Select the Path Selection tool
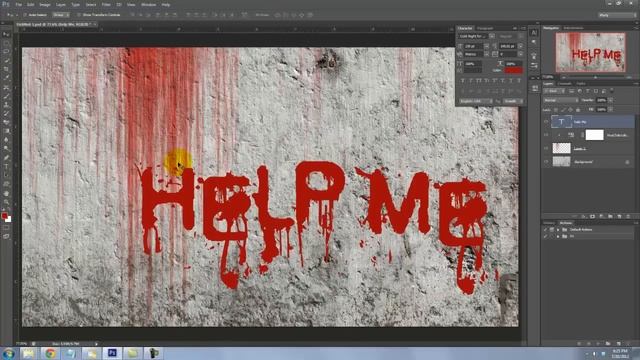640x360 pixels. (6, 175)
